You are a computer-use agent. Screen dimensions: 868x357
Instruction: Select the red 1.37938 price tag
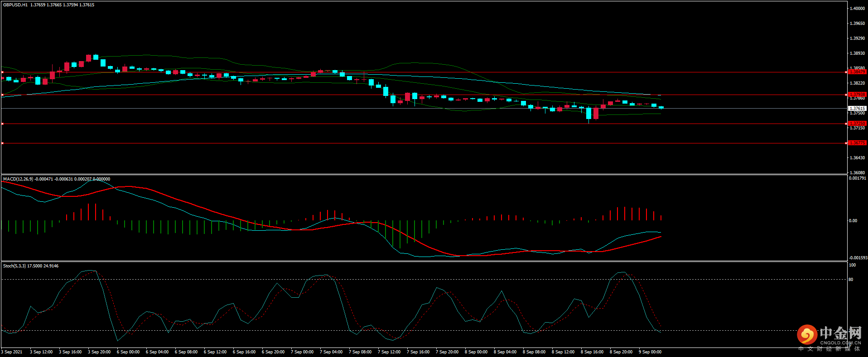[x=857, y=95]
